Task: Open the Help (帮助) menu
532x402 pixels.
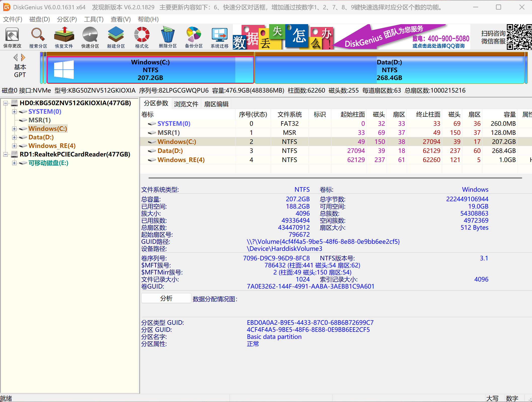Action: 148,19
